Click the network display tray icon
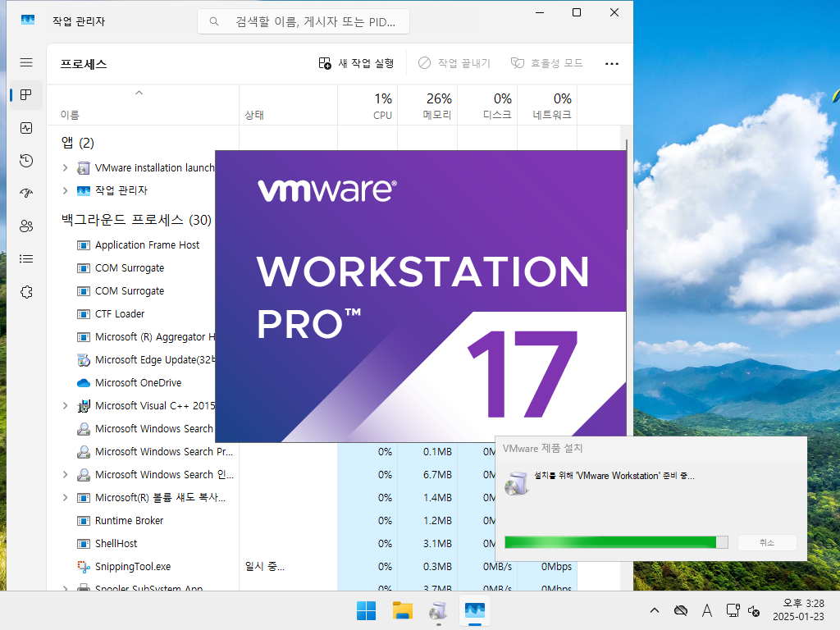The width and height of the screenshot is (840, 630). click(733, 610)
